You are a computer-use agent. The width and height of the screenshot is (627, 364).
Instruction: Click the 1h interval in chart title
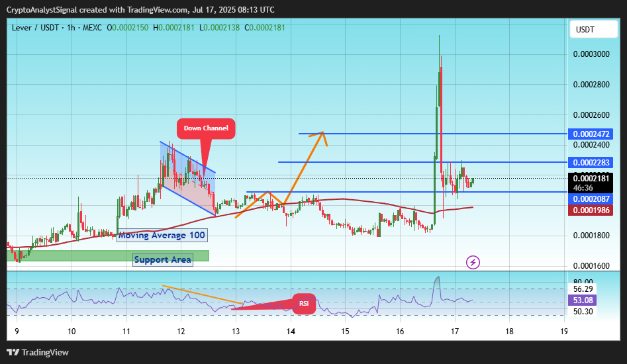tap(71, 28)
